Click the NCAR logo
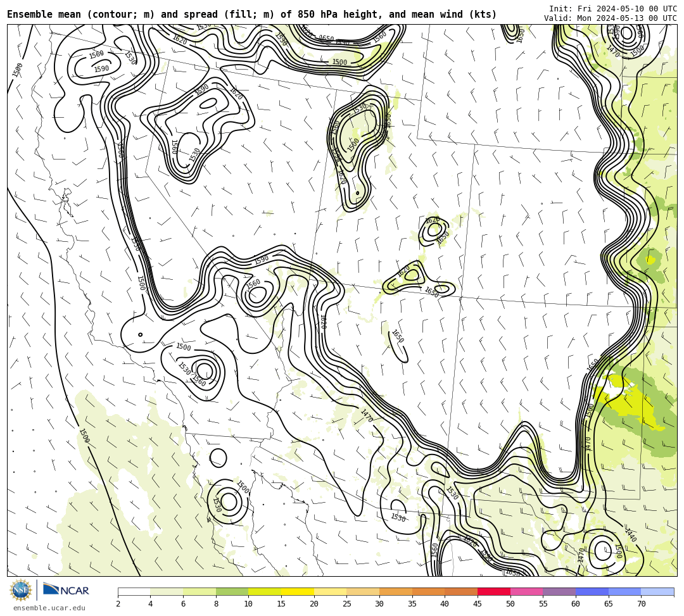 [x=66, y=590]
